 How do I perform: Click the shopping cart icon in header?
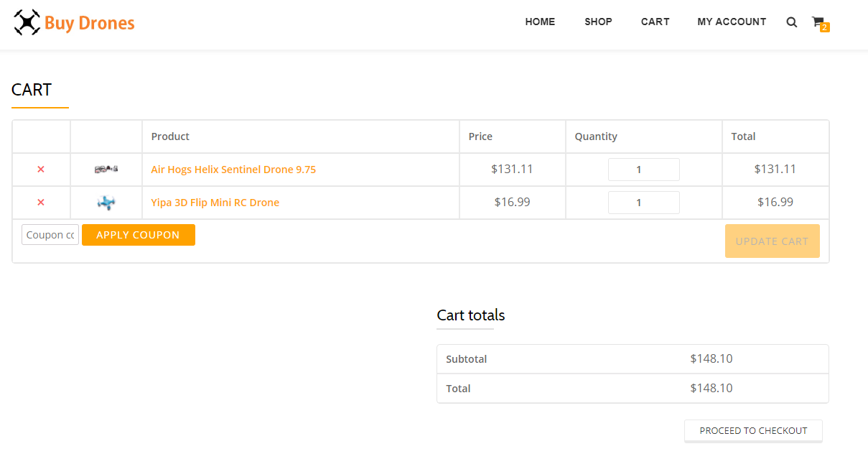click(817, 22)
